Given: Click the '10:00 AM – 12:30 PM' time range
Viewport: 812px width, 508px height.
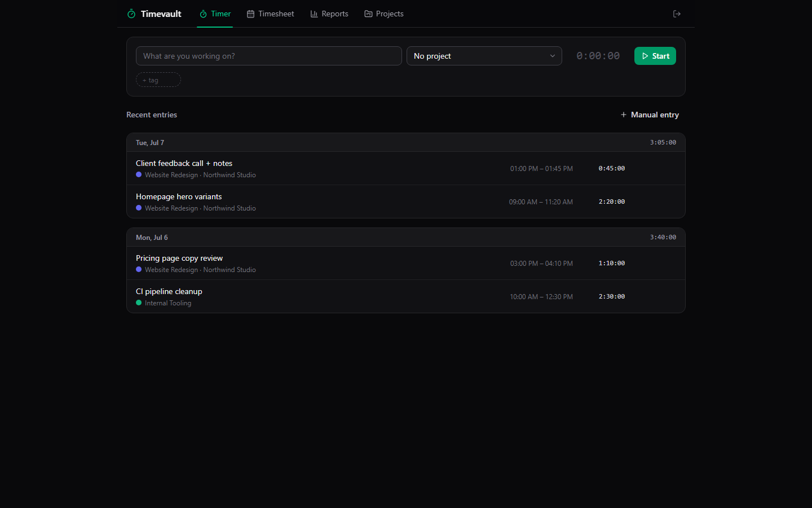Looking at the screenshot, I should coord(541,297).
